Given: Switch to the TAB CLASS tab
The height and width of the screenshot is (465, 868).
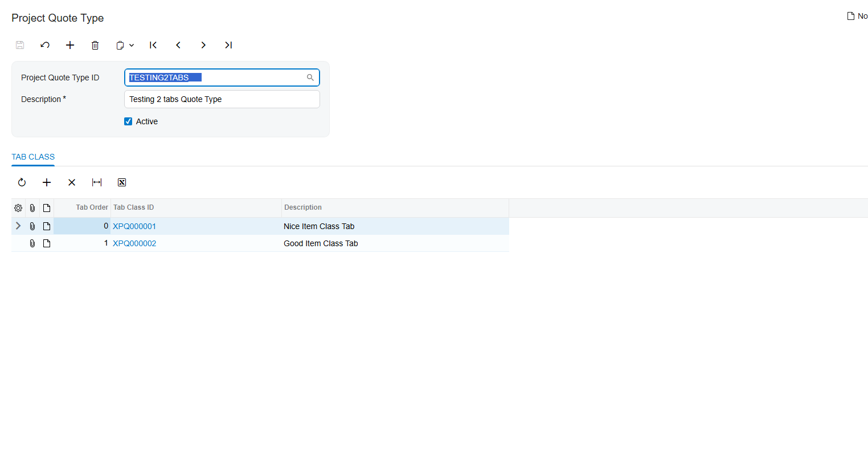Looking at the screenshot, I should (x=33, y=157).
